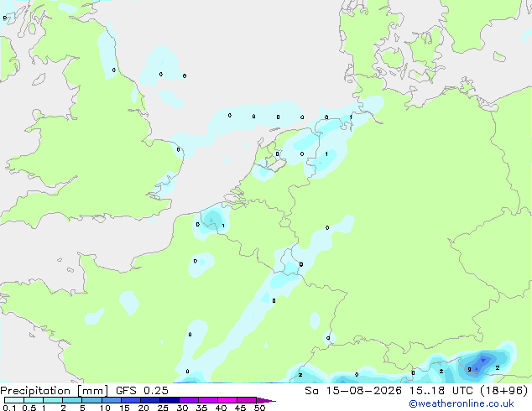532x411 pixels.
Task: Click the '15..18 UTC' time label
Action: [x=441, y=391]
